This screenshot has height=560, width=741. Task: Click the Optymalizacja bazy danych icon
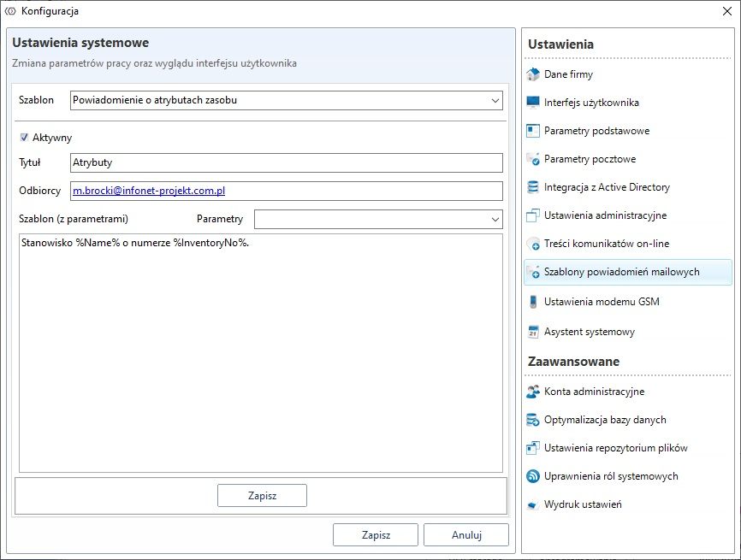(x=533, y=420)
